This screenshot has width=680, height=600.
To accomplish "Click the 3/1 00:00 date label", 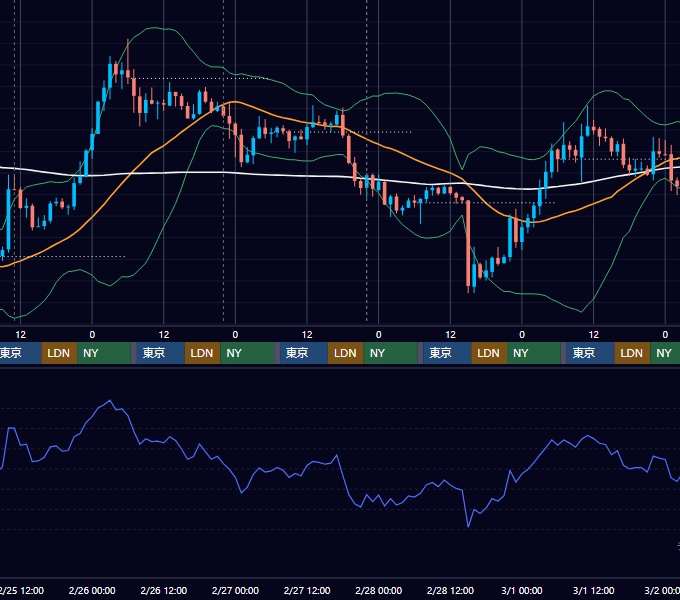I will (522, 590).
